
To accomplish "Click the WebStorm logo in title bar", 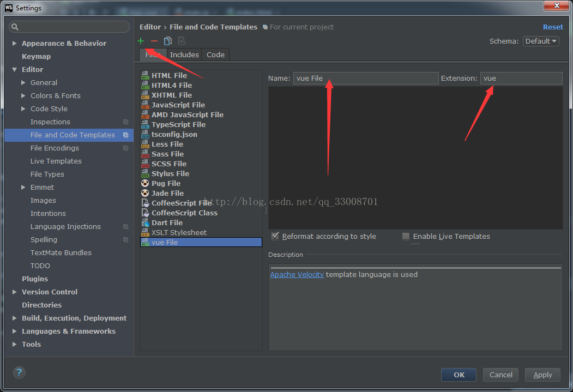I will 9,8.
